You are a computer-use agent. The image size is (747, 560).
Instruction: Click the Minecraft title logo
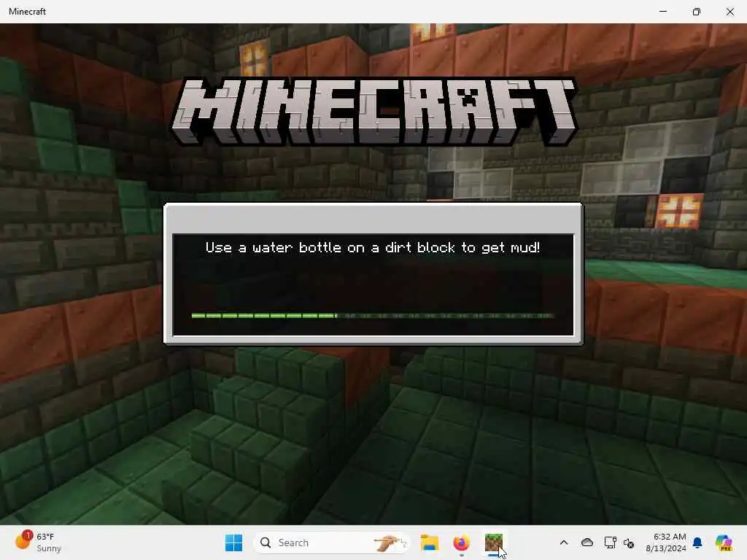[x=374, y=112]
